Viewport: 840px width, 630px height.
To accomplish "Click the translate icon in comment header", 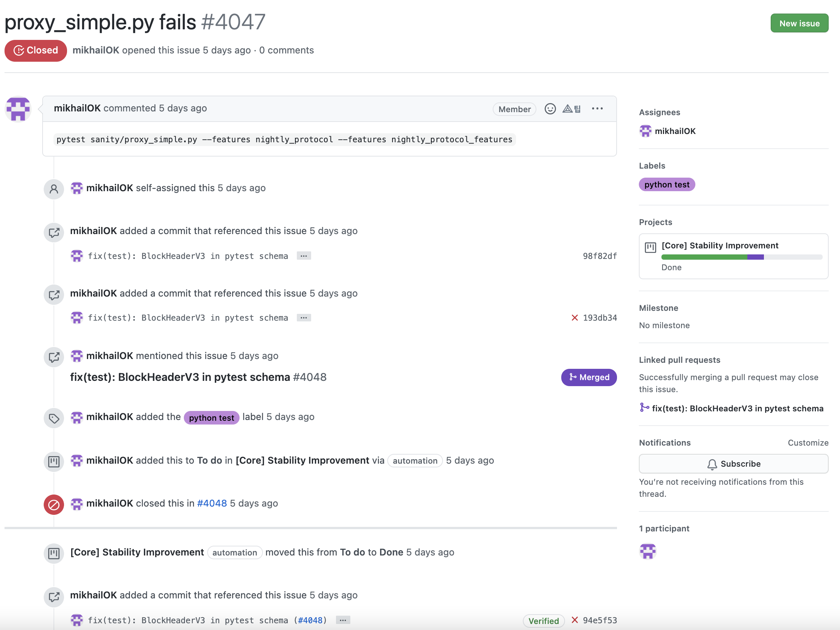I will point(571,109).
